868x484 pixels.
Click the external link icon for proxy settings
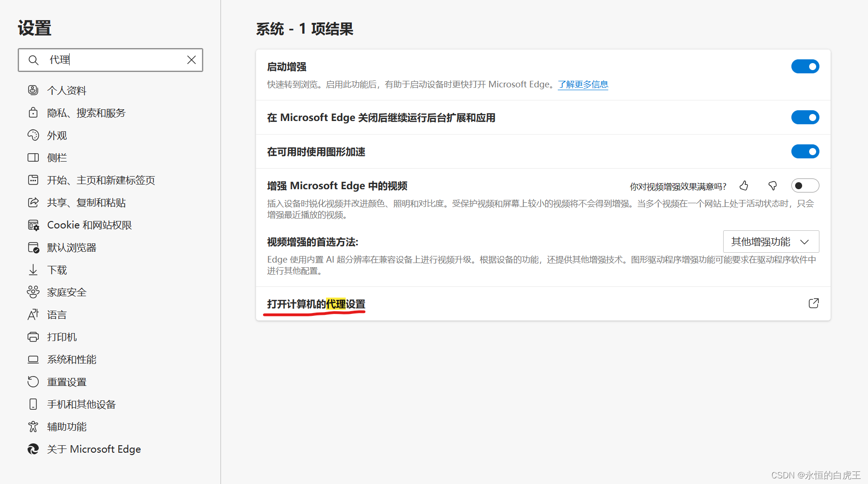813,303
